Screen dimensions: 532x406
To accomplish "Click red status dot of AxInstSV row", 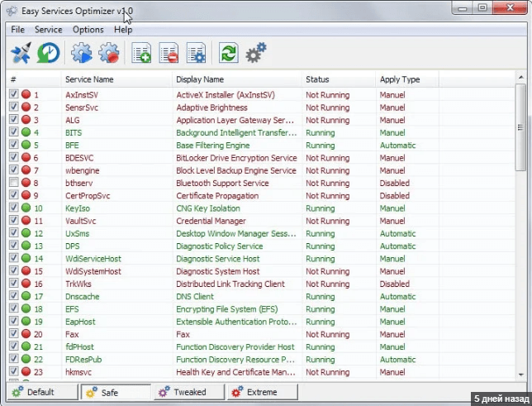I will point(26,94).
